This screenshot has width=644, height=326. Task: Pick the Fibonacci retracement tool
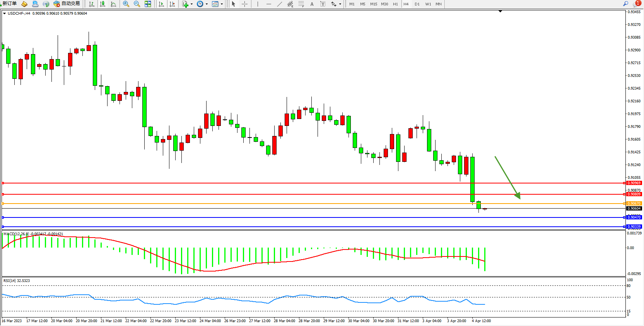(301, 4)
